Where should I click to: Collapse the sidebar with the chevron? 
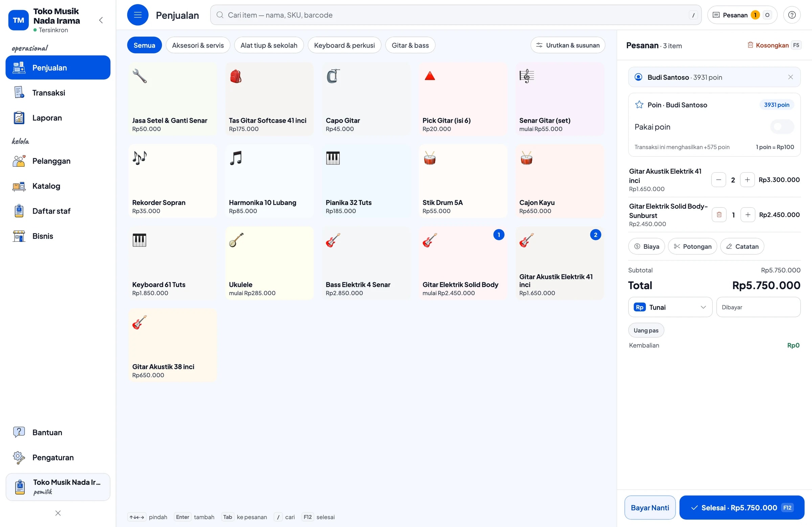tap(101, 20)
